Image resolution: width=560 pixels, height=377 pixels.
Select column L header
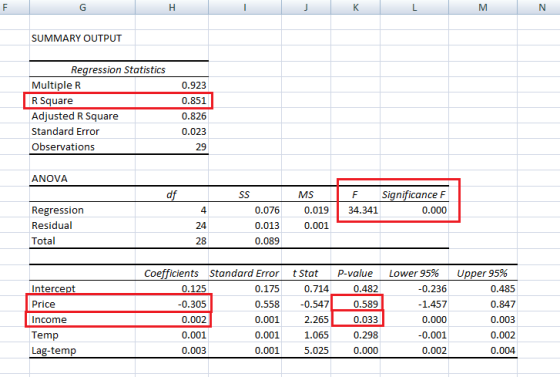415,7
